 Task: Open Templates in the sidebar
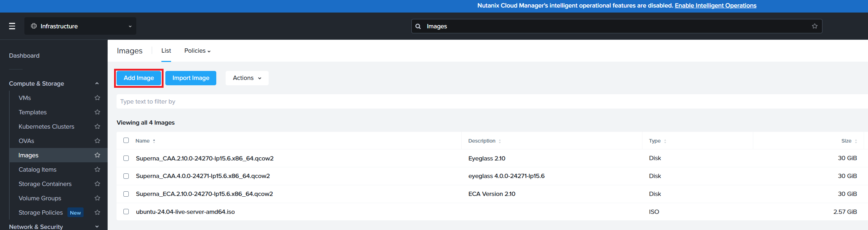[33, 112]
